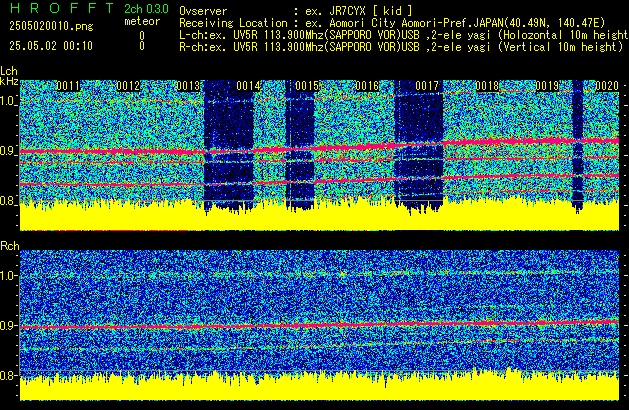Screen dimensions: 629x410
Task: Select the kHz unit label
Action: coord(9,81)
